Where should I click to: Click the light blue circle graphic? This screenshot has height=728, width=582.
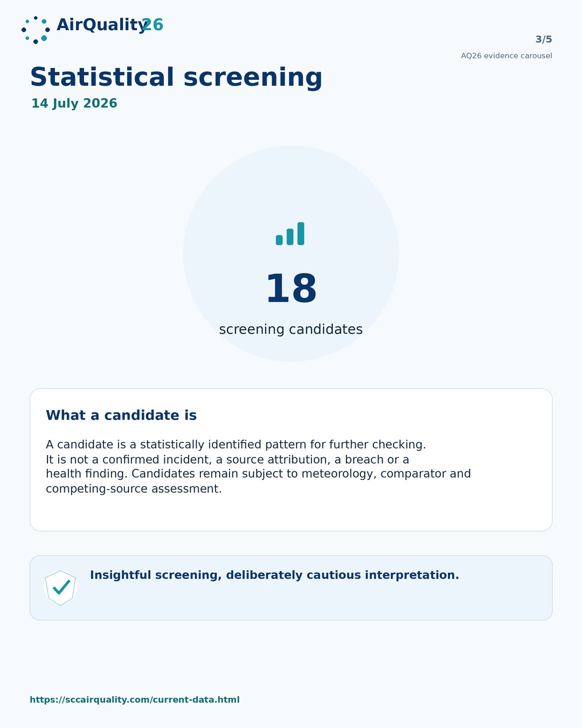tap(291, 253)
